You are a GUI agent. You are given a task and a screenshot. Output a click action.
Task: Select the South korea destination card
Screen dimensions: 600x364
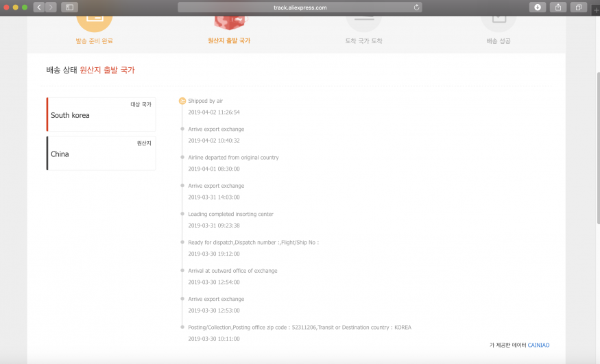(101, 114)
